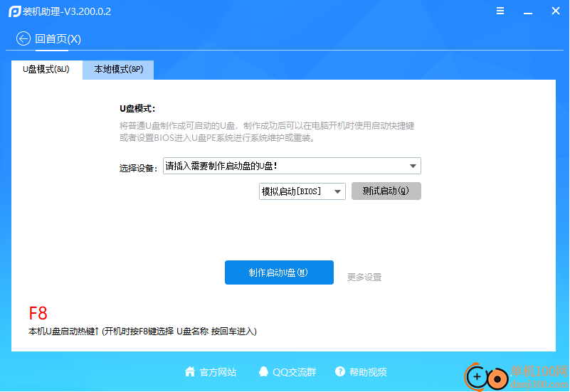This screenshot has width=570, height=392.
Task: Click the device field showing 请插入需要制作启动盘的U盘!
Action: pos(292,166)
